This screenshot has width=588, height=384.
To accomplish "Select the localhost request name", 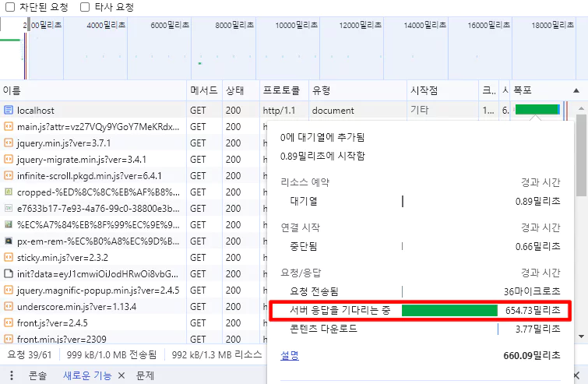I will point(36,111).
